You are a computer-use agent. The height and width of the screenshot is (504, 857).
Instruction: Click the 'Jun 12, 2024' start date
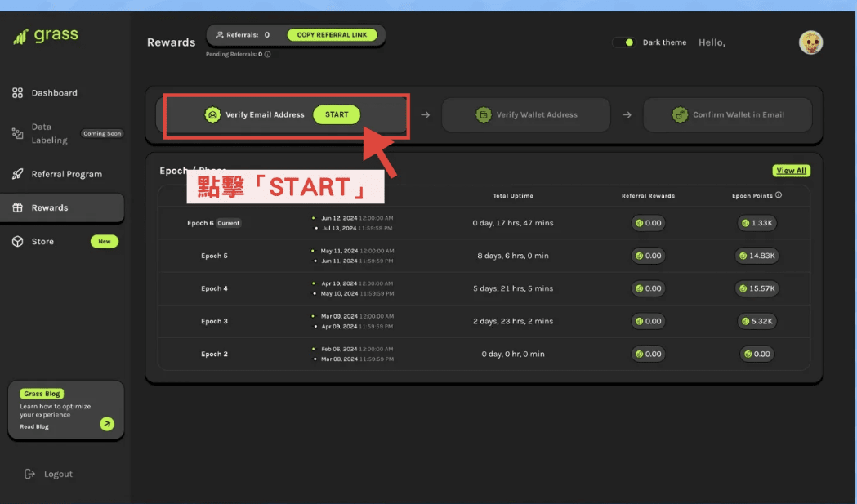(339, 218)
